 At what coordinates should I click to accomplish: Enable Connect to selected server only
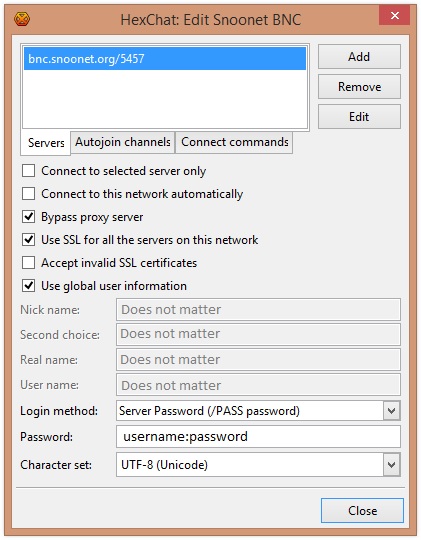(x=28, y=170)
